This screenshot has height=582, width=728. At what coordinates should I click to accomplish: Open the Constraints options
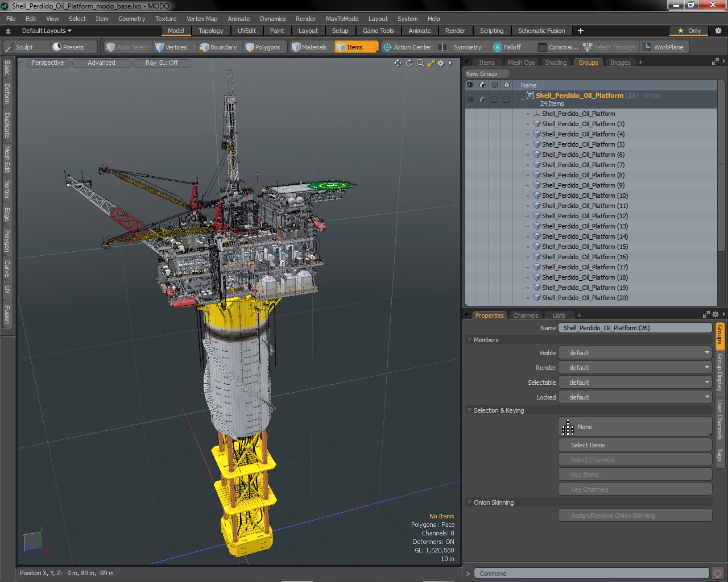point(558,47)
